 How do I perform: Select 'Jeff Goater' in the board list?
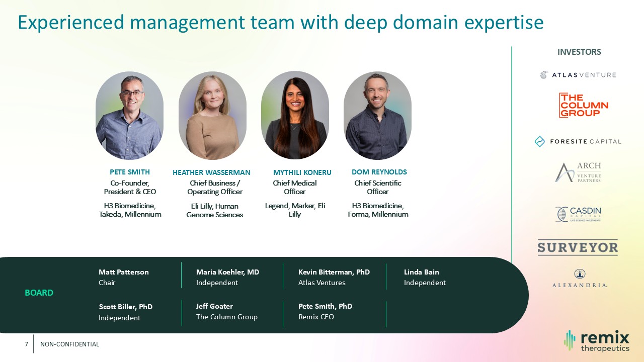(x=214, y=306)
